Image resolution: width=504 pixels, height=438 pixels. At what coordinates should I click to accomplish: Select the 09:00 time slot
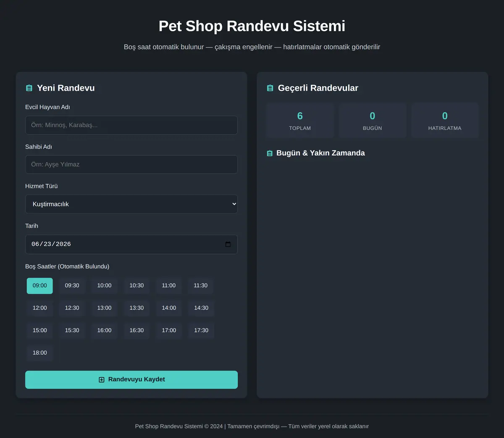(x=40, y=286)
